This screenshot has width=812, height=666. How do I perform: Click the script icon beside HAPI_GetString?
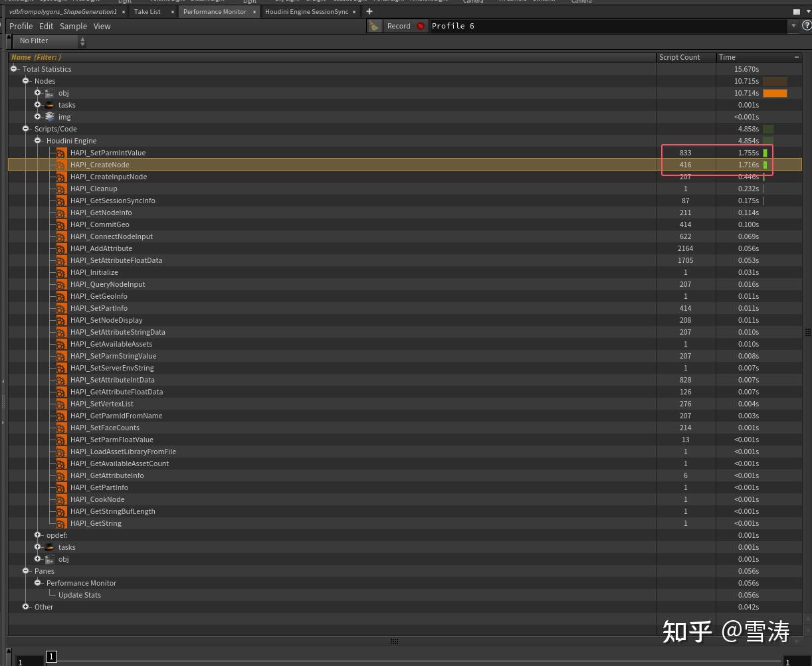(61, 523)
